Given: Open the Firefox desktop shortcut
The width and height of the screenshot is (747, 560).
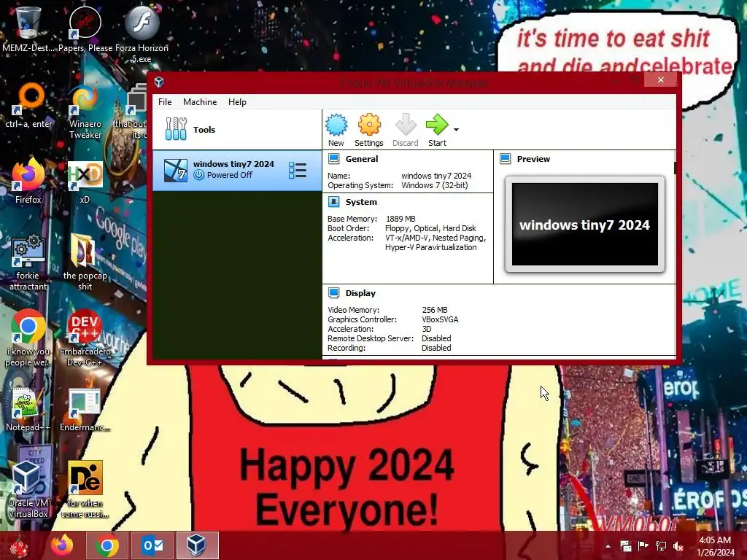Looking at the screenshot, I should coord(28,181).
